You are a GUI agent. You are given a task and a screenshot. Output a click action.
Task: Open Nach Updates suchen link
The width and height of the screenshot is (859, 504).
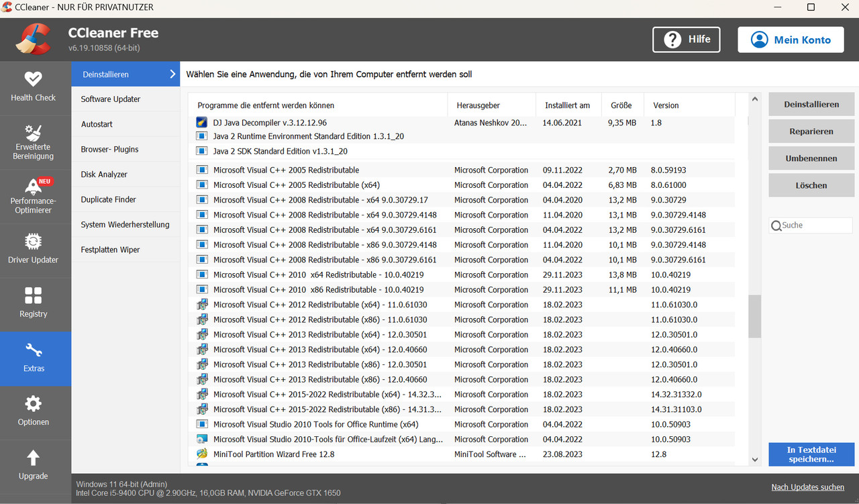(807, 487)
